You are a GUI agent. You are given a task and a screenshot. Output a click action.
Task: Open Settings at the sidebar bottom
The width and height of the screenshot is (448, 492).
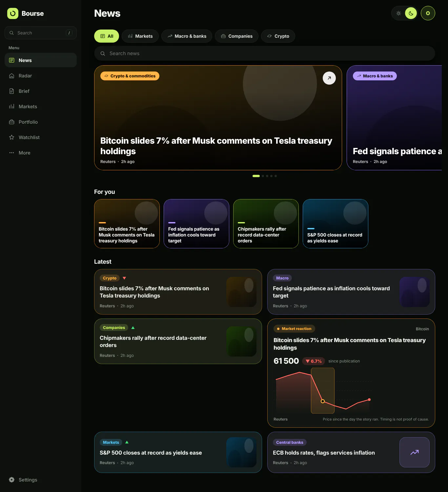[x=41, y=480]
